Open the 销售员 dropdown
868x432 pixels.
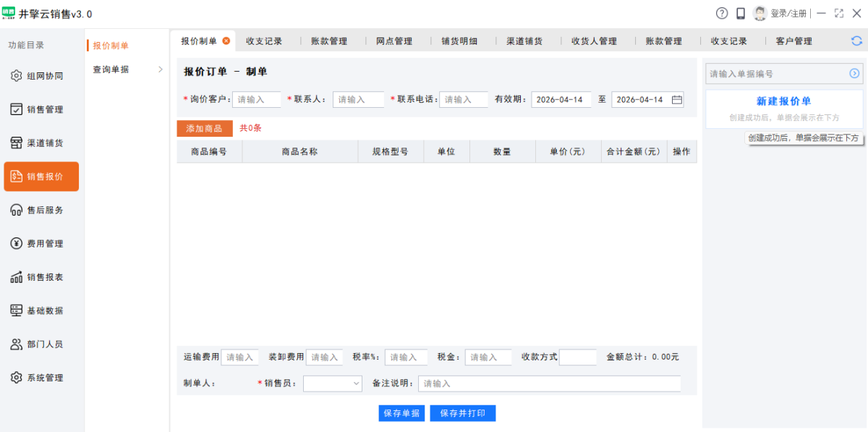(x=332, y=384)
